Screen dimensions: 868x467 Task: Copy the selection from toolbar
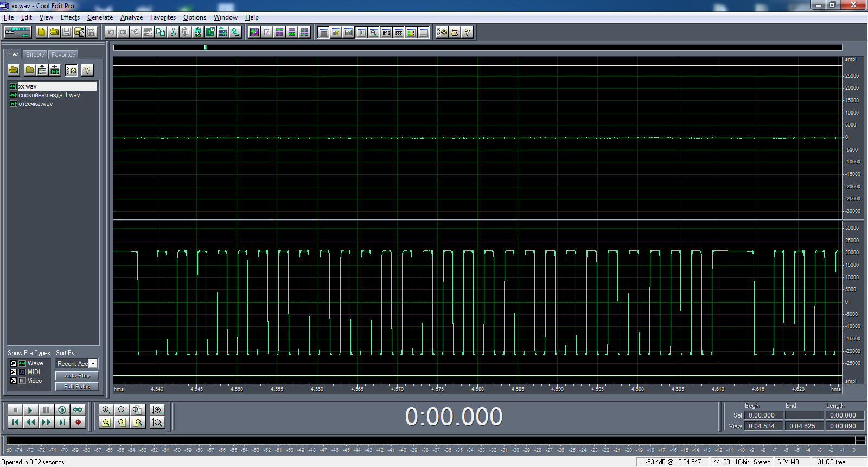coord(161,32)
